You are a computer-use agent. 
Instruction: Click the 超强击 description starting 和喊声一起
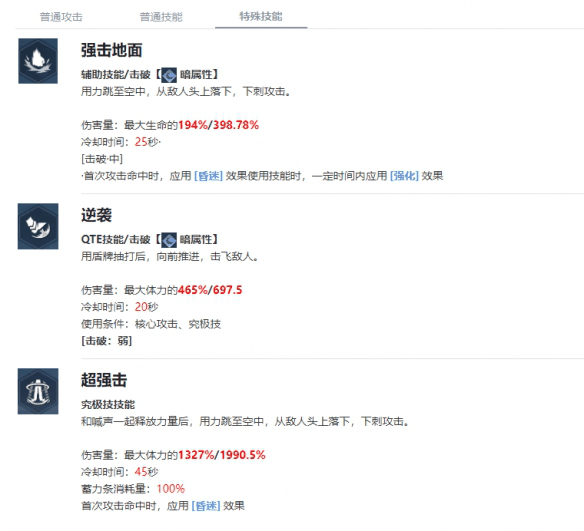(245, 422)
